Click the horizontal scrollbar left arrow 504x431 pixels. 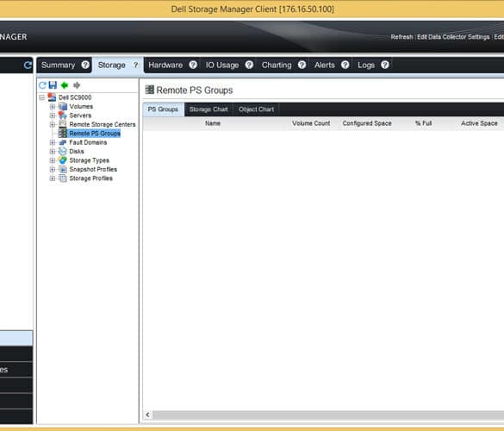tap(148, 415)
